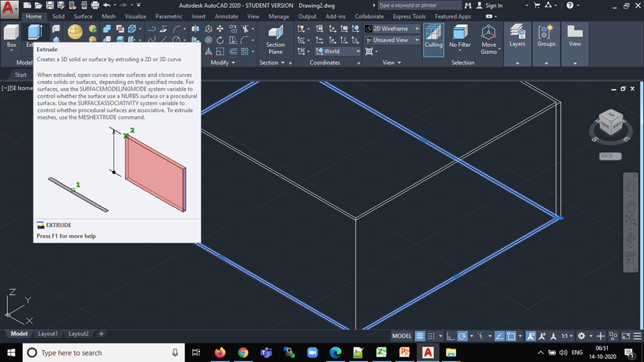The height and width of the screenshot is (362, 644).
Task: Toggle snap mode dots icon in status bar
Action: (x=431, y=336)
